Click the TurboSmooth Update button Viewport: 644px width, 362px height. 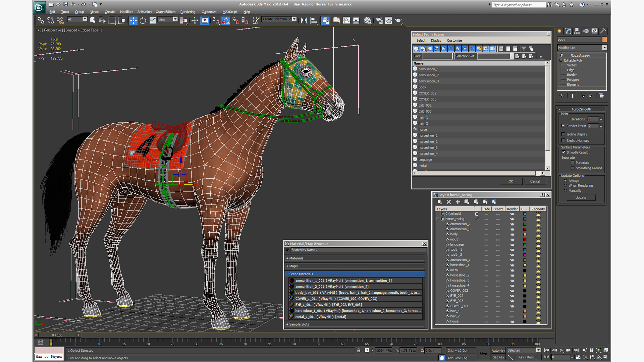tap(581, 197)
